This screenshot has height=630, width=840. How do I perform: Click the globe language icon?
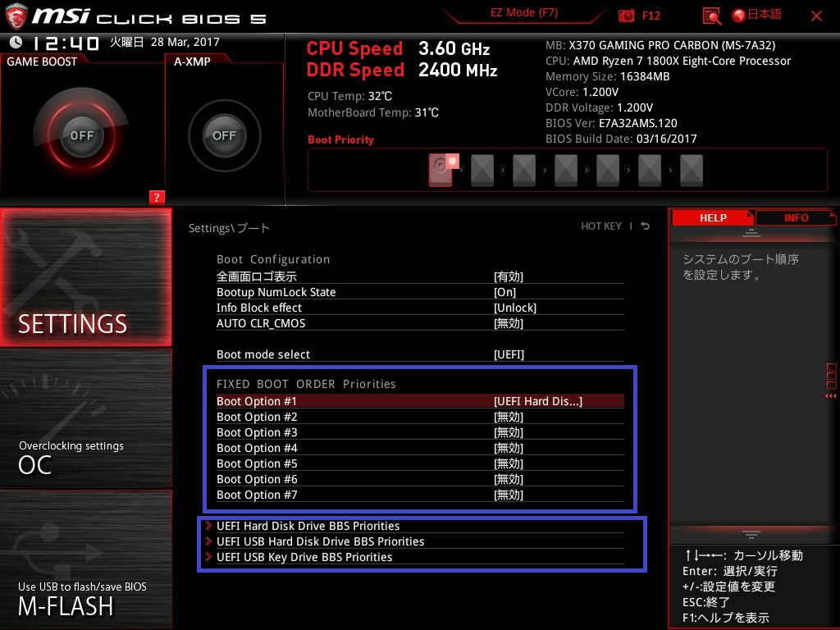pyautogui.click(x=739, y=16)
